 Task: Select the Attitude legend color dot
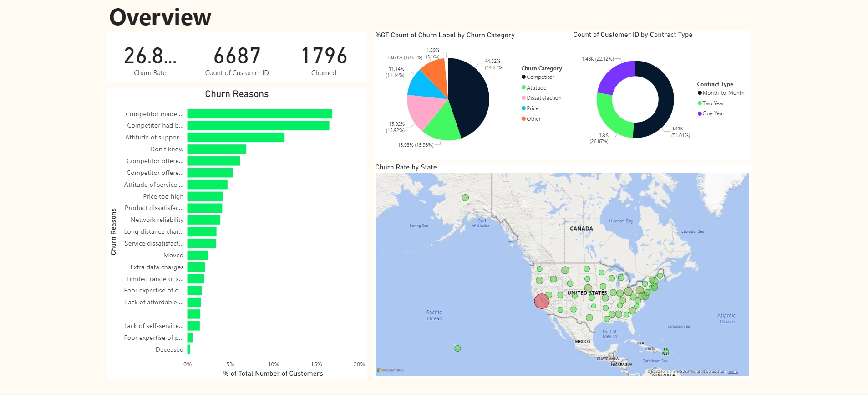523,87
